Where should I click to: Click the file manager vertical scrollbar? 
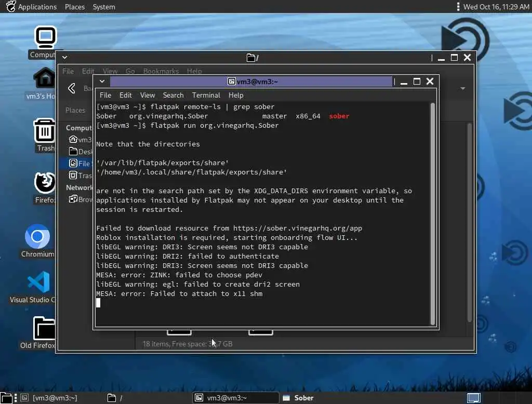click(x=470, y=222)
